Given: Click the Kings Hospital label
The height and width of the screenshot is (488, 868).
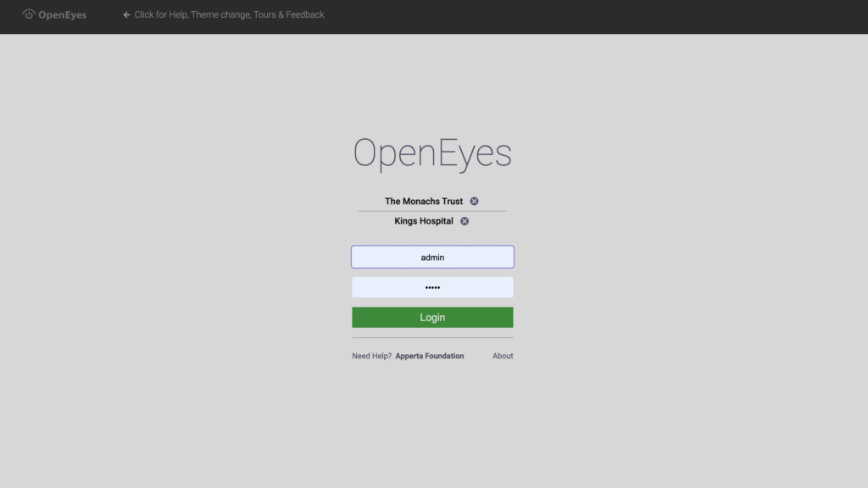Looking at the screenshot, I should (x=424, y=221).
